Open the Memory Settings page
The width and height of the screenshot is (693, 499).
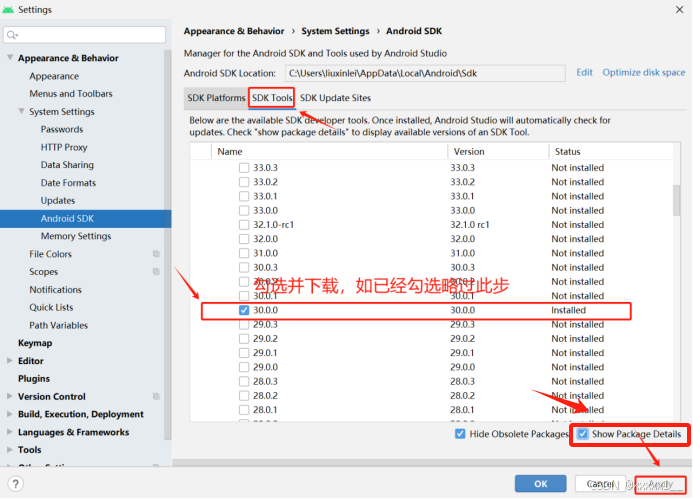[x=76, y=236]
